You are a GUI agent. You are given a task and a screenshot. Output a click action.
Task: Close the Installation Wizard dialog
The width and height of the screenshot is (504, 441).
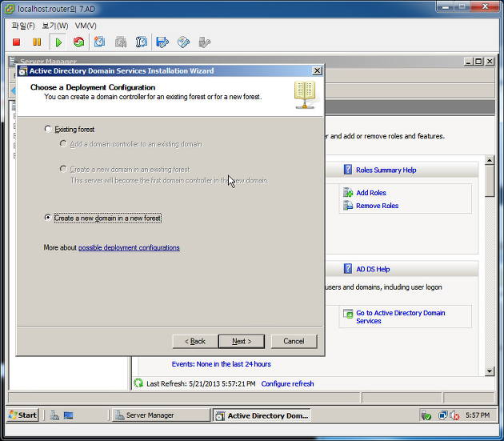click(317, 70)
